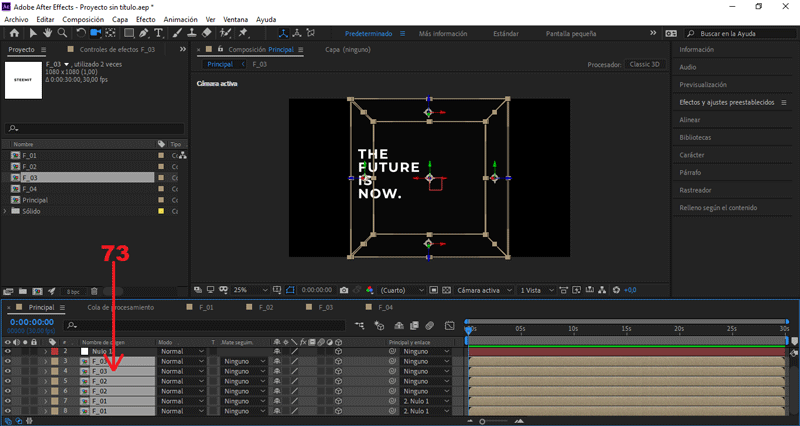Select the Rectangle shape tool
The image size is (800, 426).
click(x=129, y=33)
